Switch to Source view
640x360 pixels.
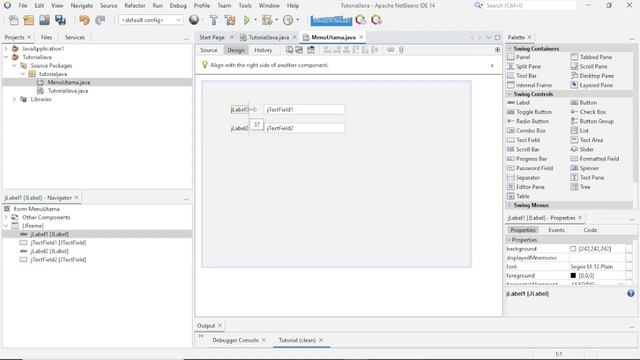click(209, 50)
